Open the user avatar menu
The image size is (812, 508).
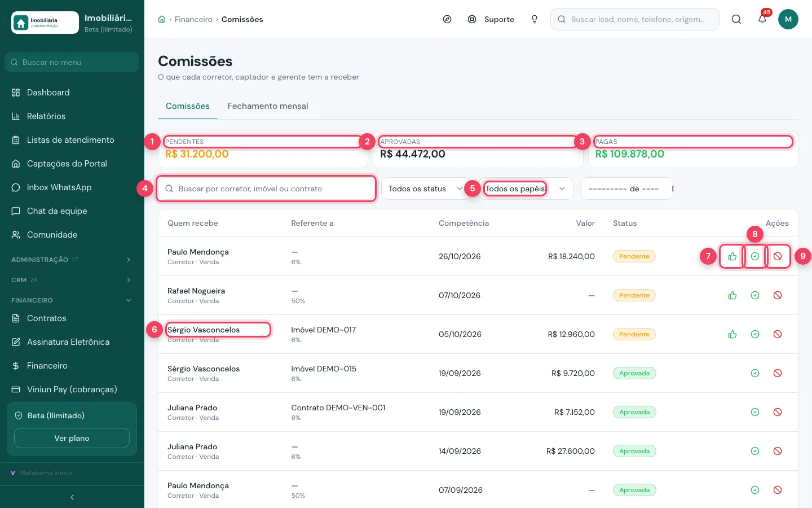(x=788, y=19)
